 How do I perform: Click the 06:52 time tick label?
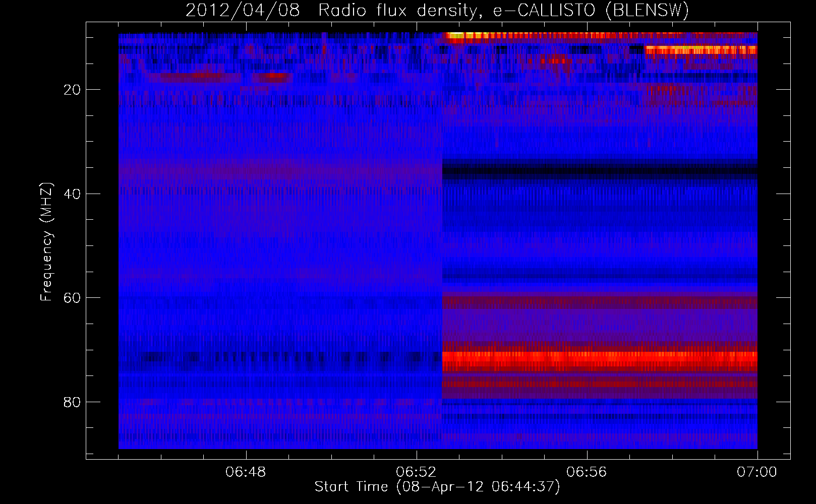click(x=416, y=472)
